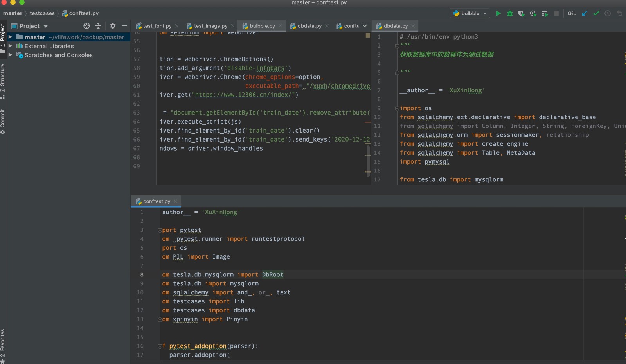Expand External Libraries node
The image size is (626, 364).
tap(10, 46)
